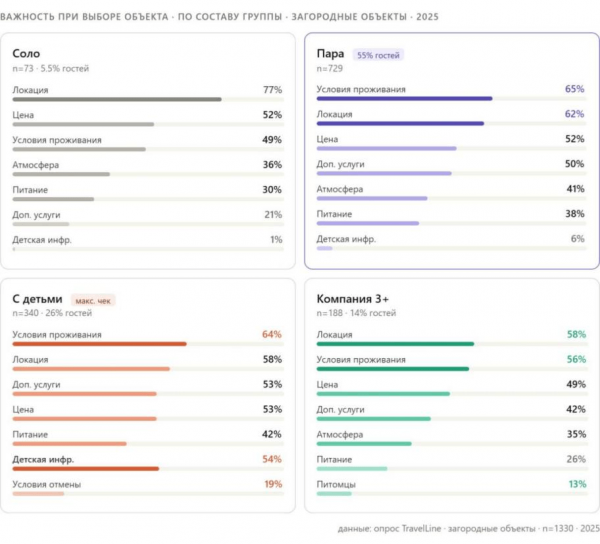Click the Локация 58% green bar
Screen dimensions: 600x544
(395, 344)
